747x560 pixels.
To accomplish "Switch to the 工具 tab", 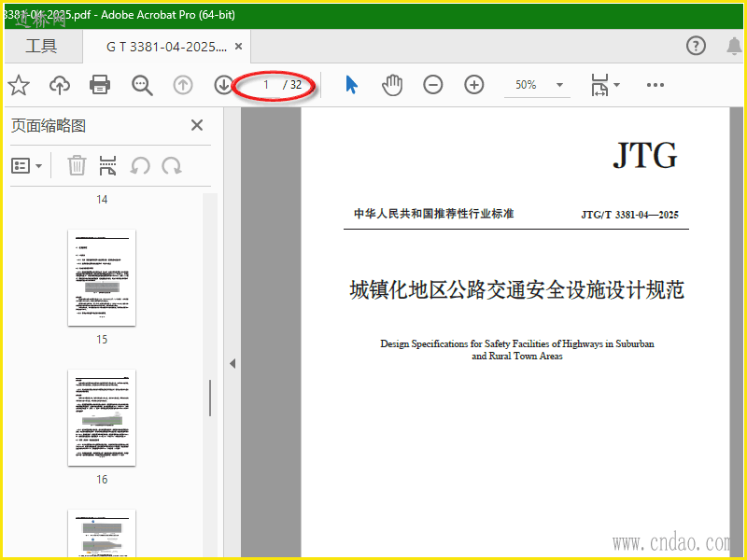I will [41, 46].
